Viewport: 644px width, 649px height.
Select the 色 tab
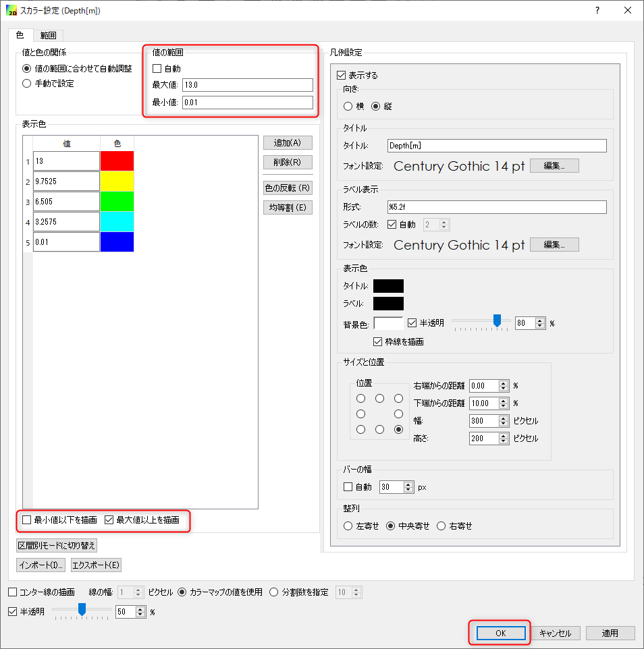pos(20,35)
